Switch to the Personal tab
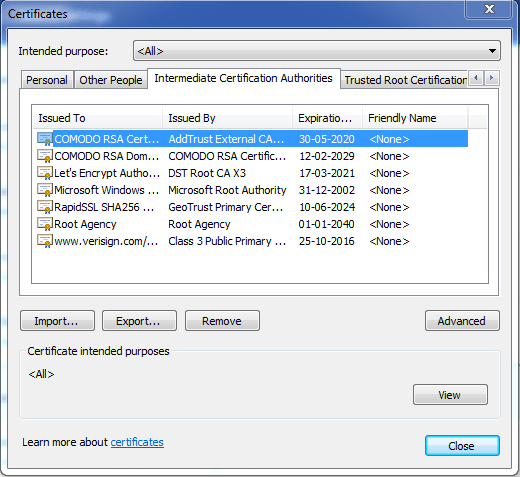 coord(47,80)
